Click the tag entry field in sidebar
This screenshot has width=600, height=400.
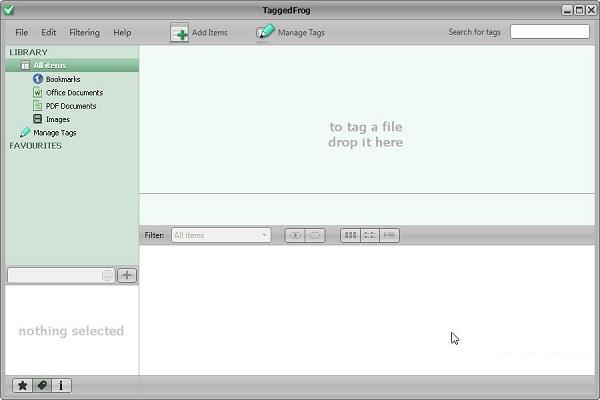(x=61, y=276)
